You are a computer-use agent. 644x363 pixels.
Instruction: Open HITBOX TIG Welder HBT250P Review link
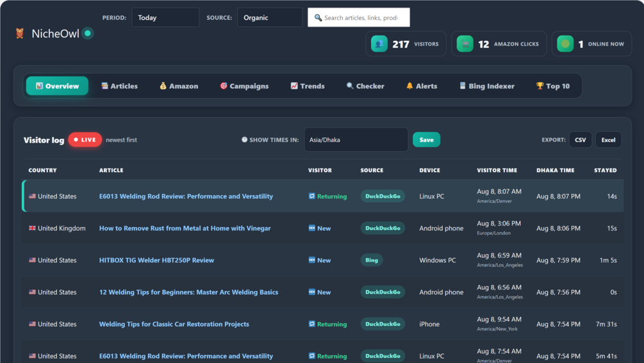pos(156,260)
